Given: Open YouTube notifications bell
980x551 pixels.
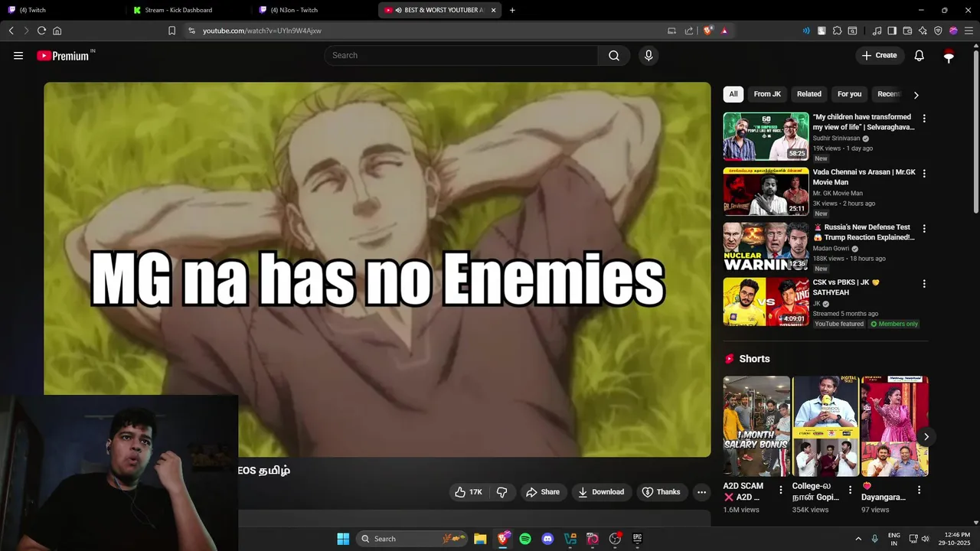Looking at the screenshot, I should 920,55.
